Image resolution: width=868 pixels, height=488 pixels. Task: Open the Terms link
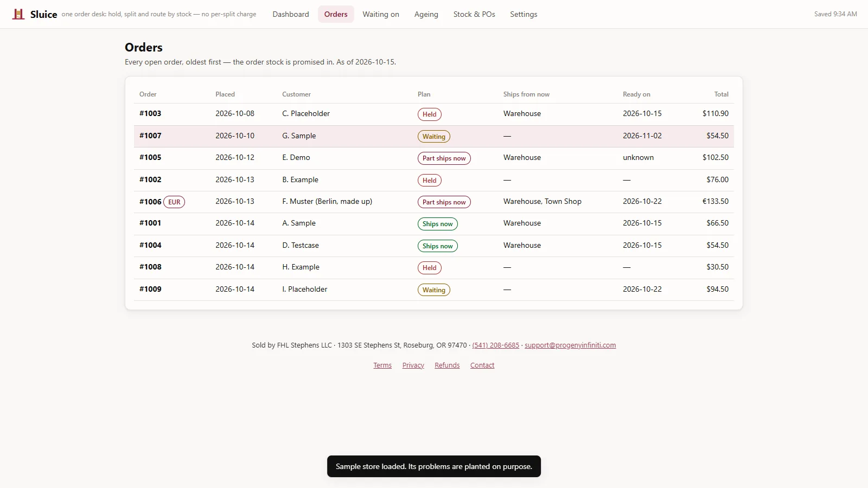point(382,365)
